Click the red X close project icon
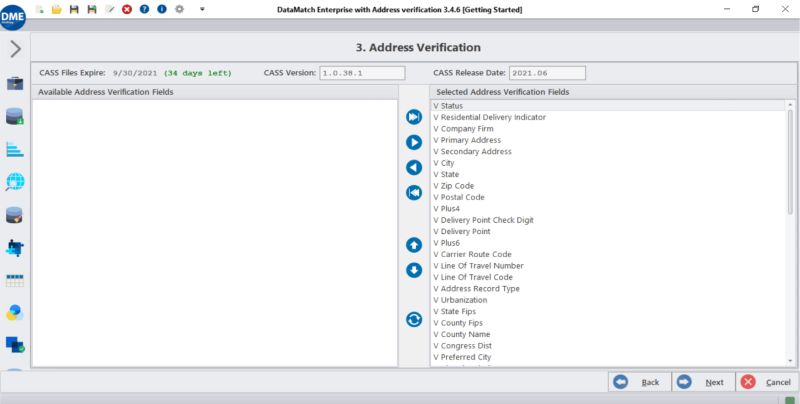The image size is (800, 404). pyautogui.click(x=127, y=9)
